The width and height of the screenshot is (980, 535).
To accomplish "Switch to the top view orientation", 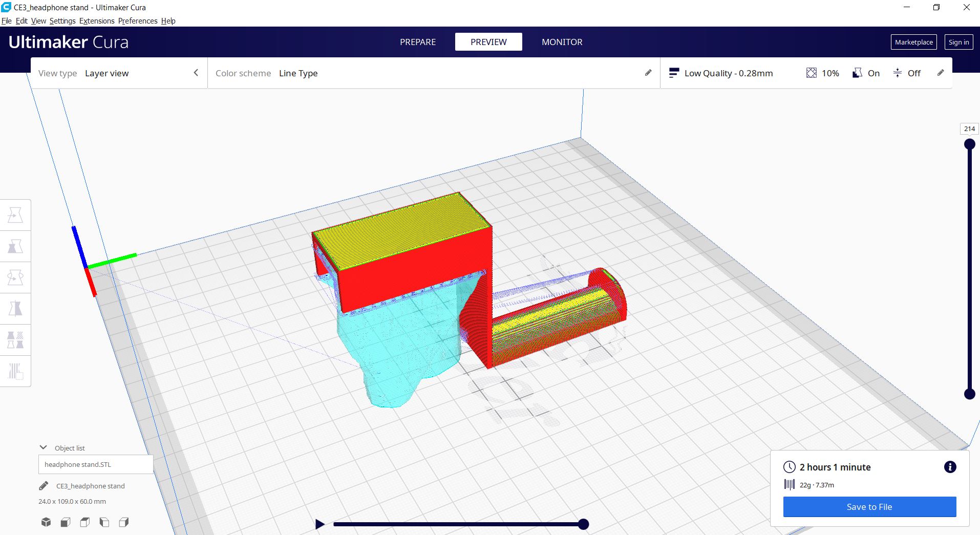I will click(85, 522).
